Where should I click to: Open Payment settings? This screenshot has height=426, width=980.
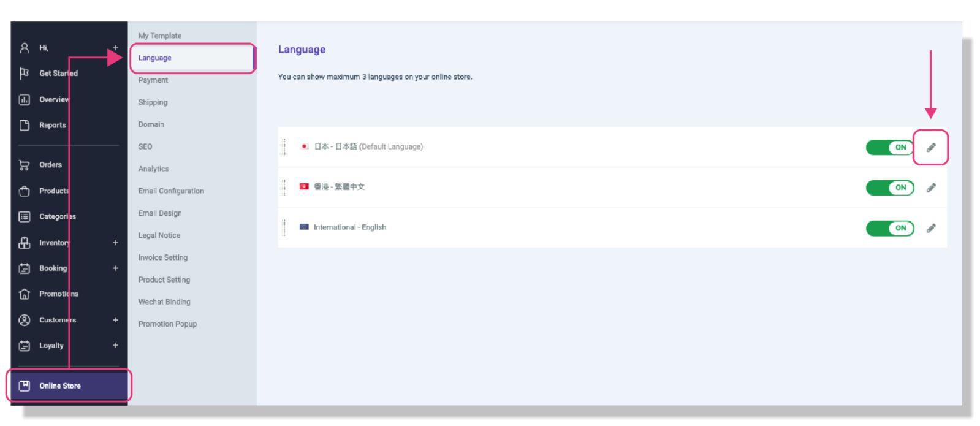pyautogui.click(x=153, y=80)
